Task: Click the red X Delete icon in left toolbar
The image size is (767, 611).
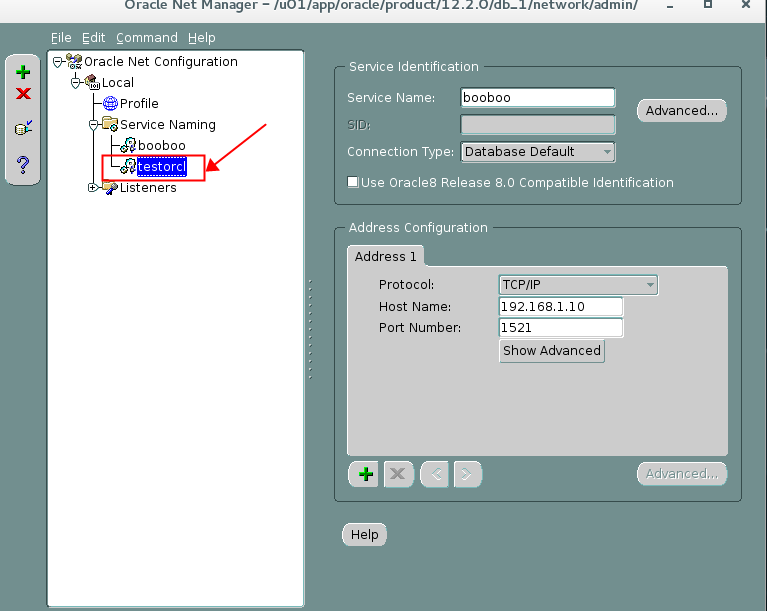Action: (23, 94)
